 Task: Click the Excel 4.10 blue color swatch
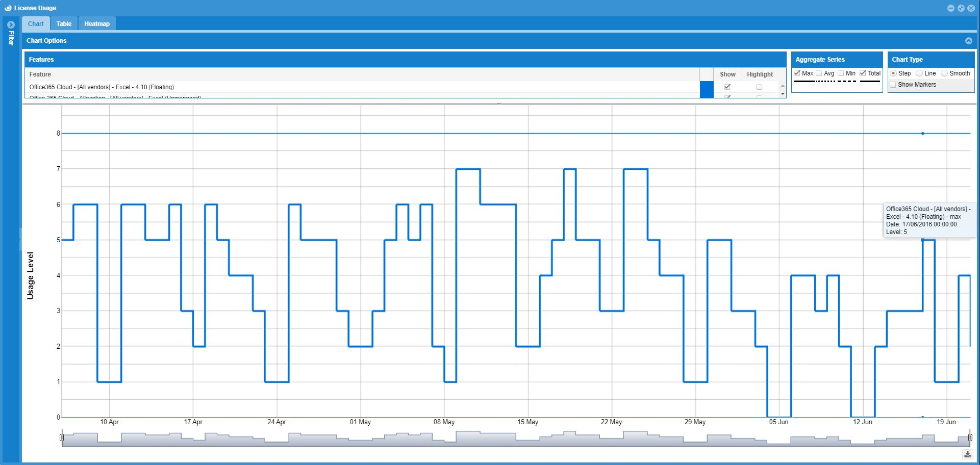click(x=707, y=89)
